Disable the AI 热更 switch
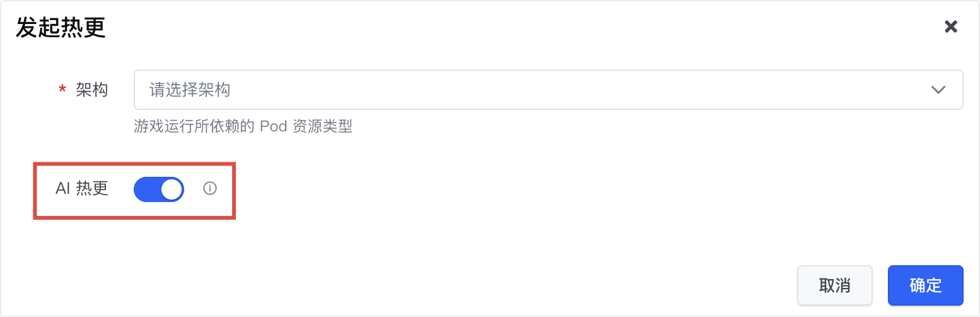Image resolution: width=980 pixels, height=317 pixels. point(158,189)
